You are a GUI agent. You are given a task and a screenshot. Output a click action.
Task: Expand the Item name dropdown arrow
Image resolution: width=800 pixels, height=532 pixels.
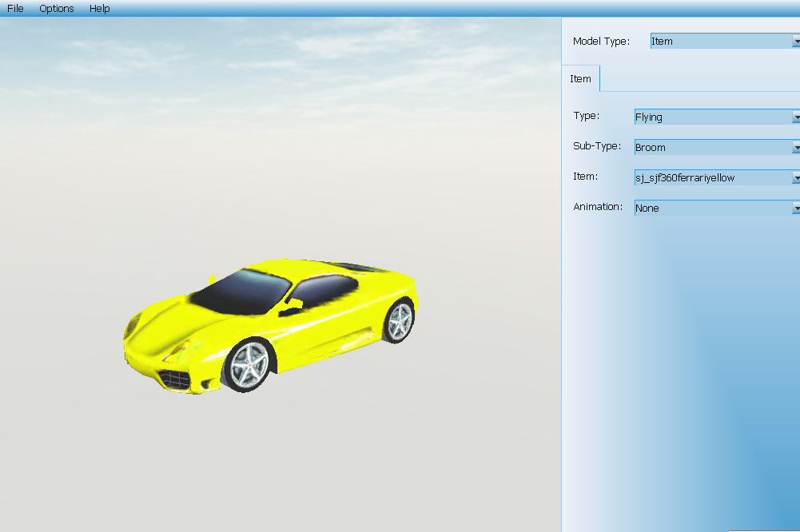tap(795, 178)
